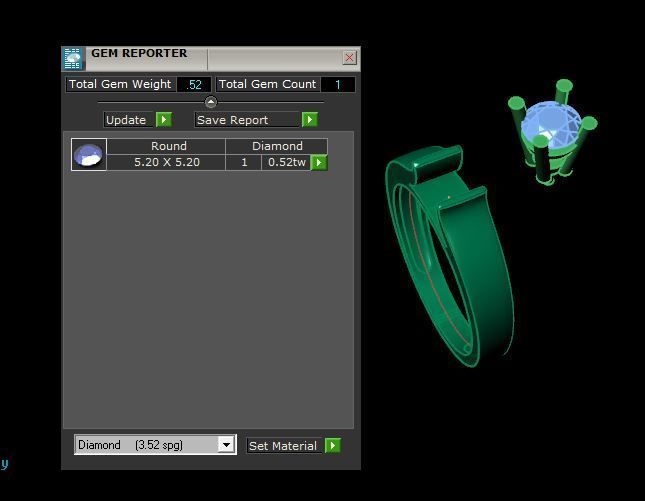Collapse the header using the round arrow

click(x=211, y=102)
